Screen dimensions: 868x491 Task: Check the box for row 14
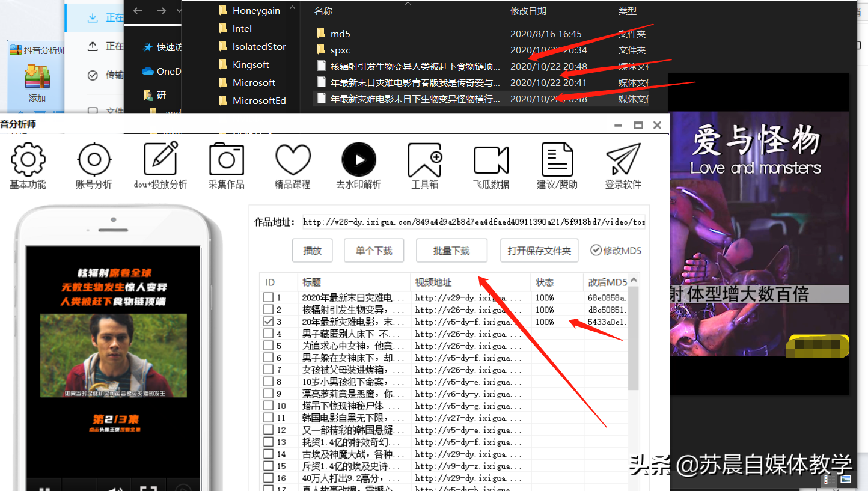[268, 454]
